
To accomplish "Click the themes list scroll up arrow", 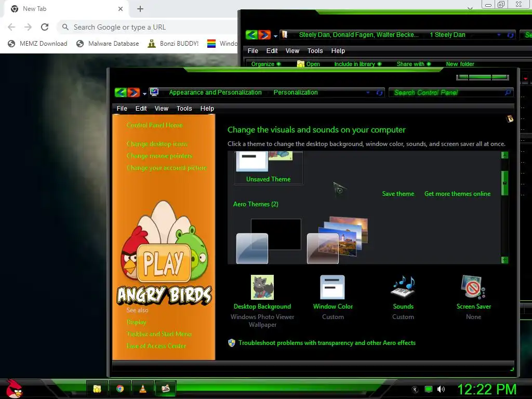I will pyautogui.click(x=504, y=155).
